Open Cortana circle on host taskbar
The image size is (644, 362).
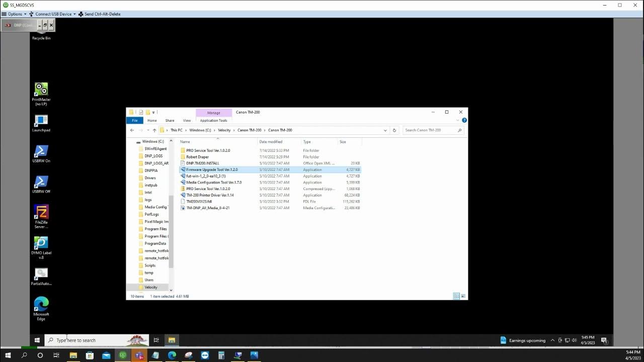point(40,355)
